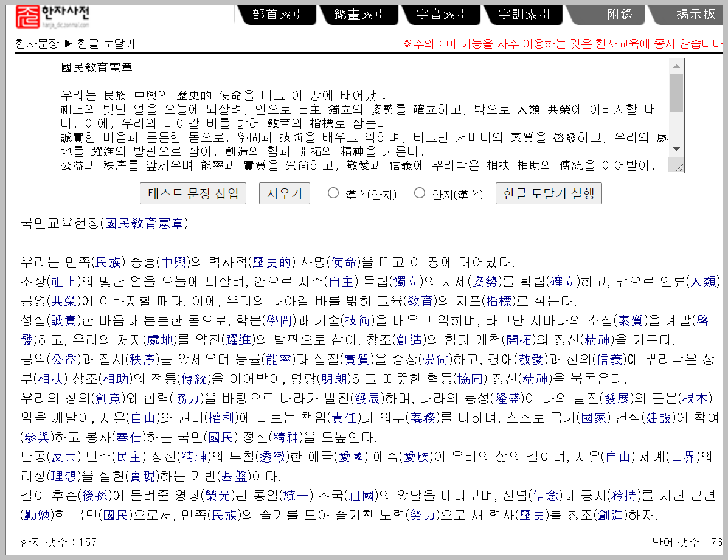Click the 協同 hanja link
Viewport: 728px width, 560px height.
coord(470,379)
